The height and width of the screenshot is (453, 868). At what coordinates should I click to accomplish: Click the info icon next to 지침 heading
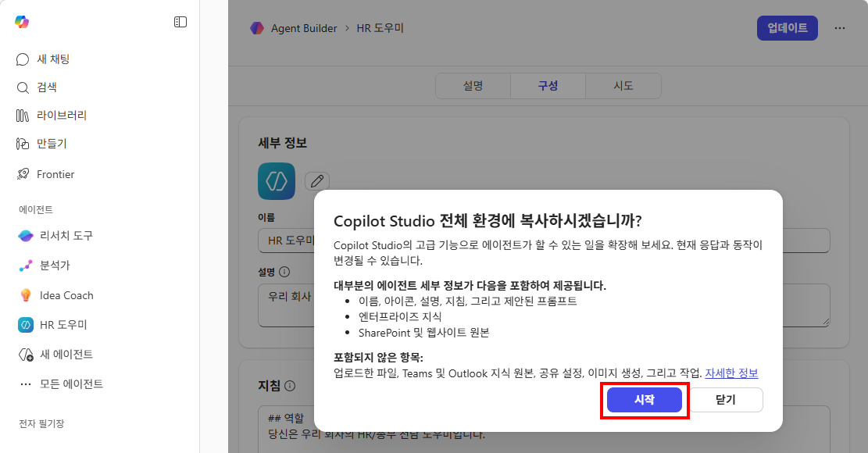pos(290,386)
